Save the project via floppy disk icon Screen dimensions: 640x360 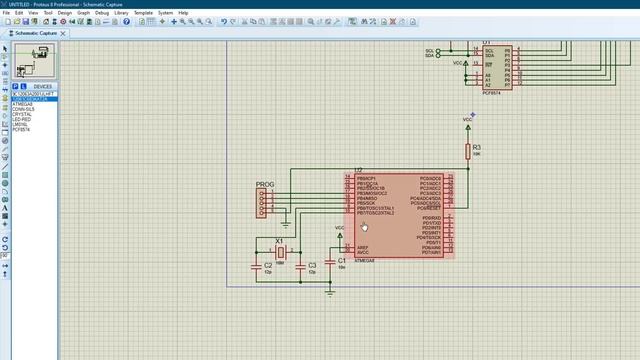point(25,22)
